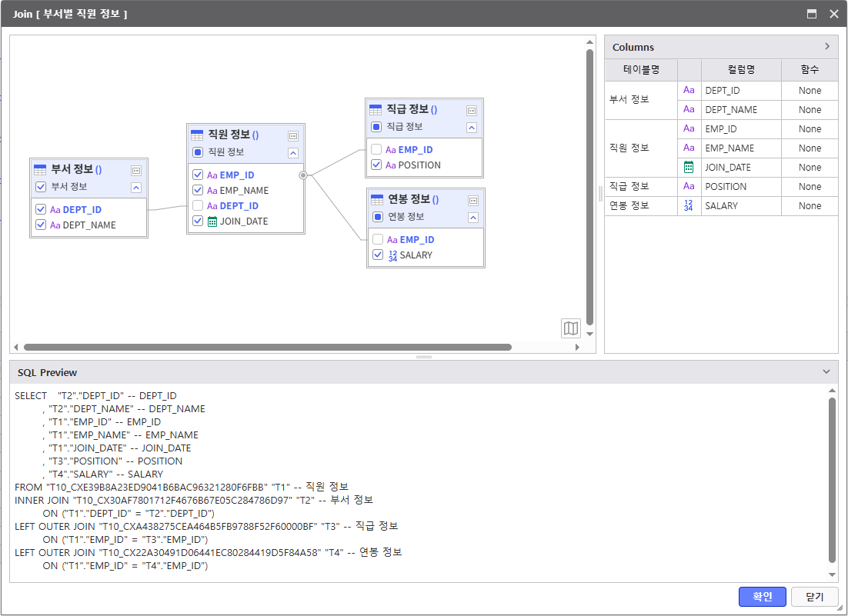Collapse the 직원 정보 table column list
848x616 pixels.
pyautogui.click(x=293, y=152)
